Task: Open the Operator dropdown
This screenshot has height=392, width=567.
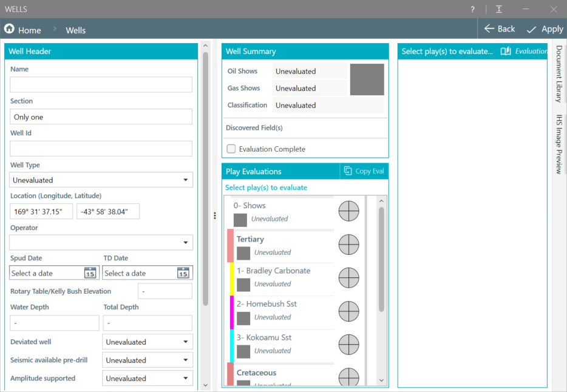Action: 101,243
